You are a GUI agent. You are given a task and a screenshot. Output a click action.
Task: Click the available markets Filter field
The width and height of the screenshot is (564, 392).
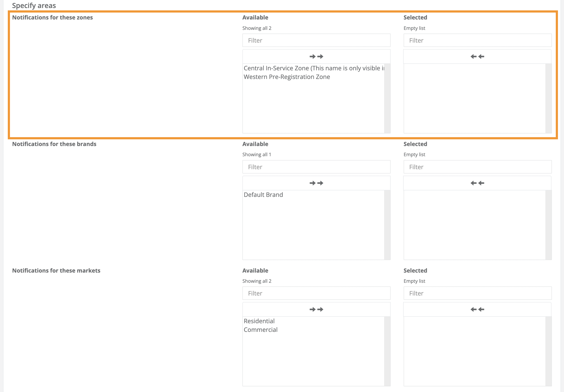pos(316,293)
